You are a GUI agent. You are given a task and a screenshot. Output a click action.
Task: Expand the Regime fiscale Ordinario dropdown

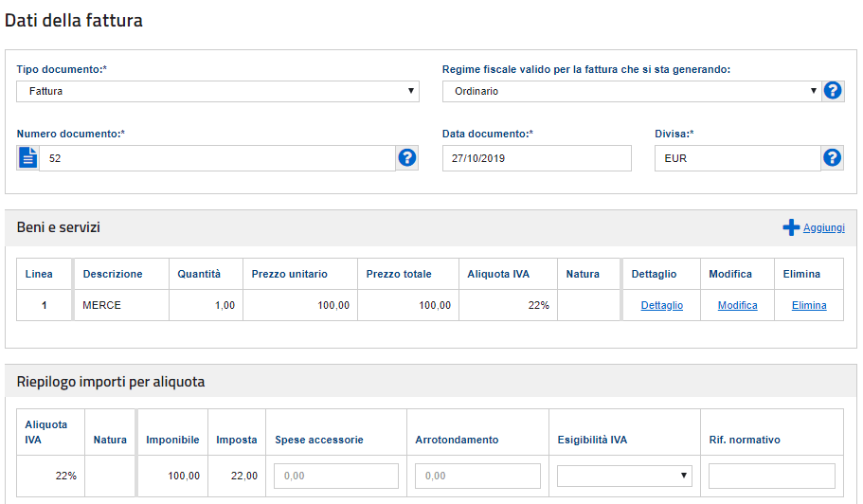tap(632, 91)
